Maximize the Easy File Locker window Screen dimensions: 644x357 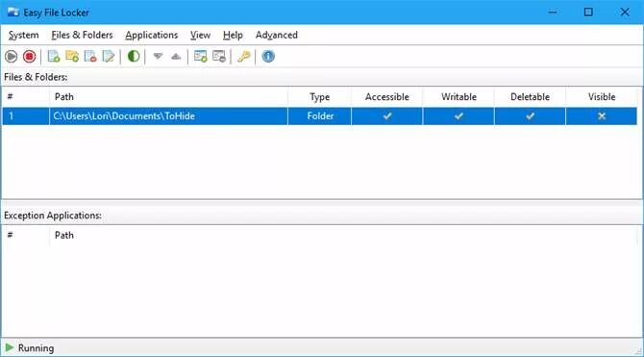(x=588, y=12)
